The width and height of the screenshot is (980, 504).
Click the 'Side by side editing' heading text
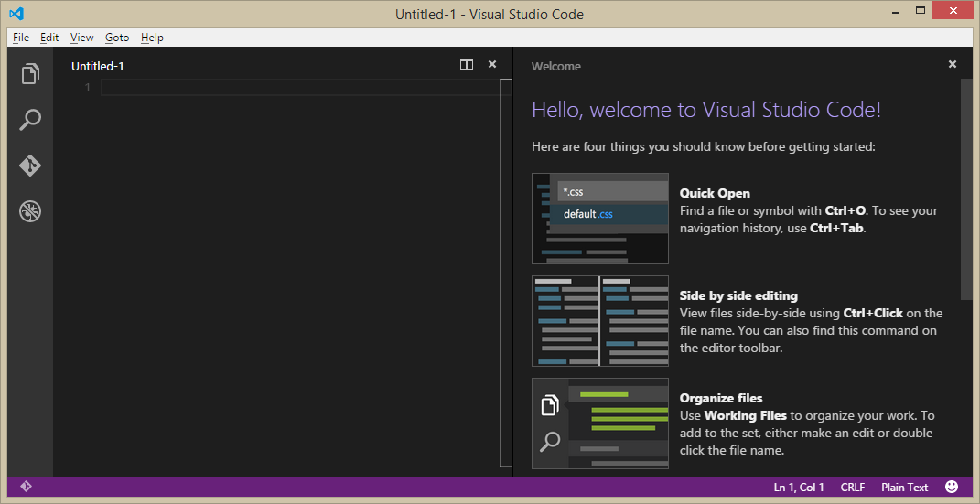click(738, 295)
